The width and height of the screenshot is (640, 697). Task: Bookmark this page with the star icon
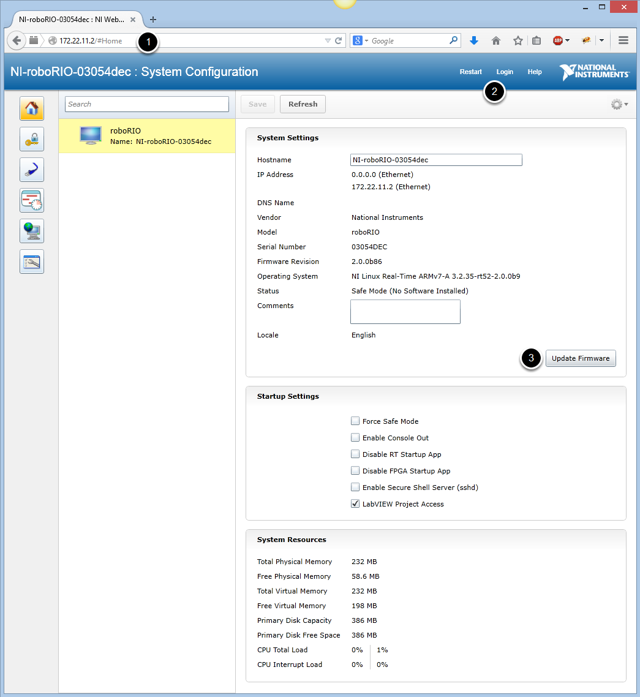pos(518,40)
